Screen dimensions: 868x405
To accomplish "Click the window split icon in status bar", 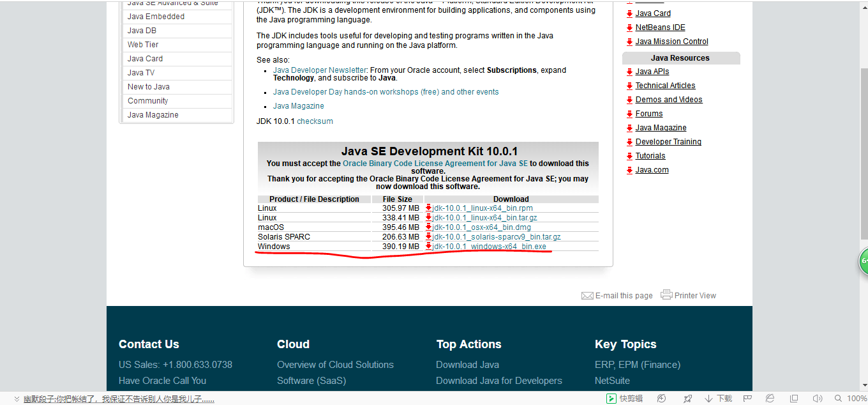I will click(x=793, y=399).
